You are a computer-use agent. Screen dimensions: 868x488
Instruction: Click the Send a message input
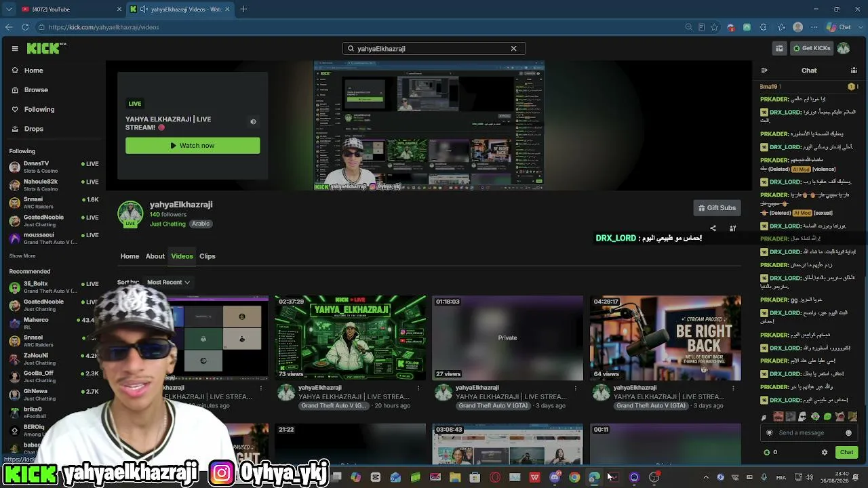point(808,433)
